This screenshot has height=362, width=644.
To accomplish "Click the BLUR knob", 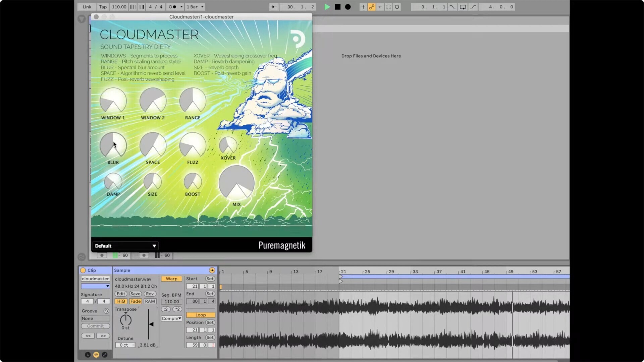I will [x=113, y=145].
